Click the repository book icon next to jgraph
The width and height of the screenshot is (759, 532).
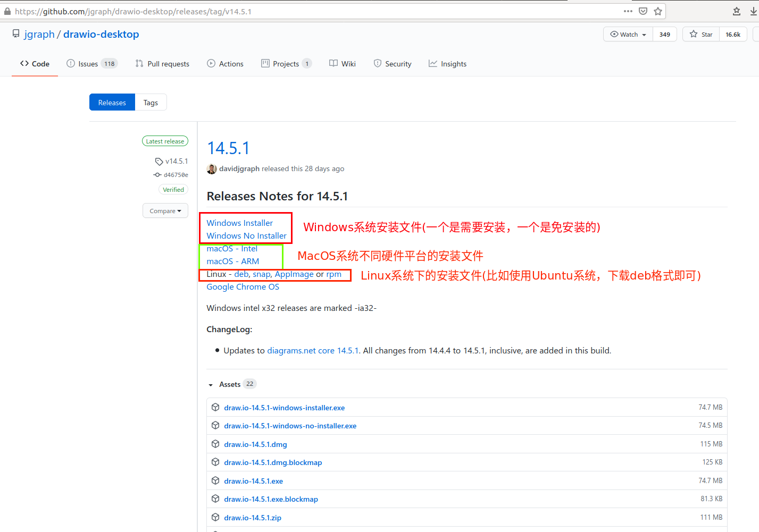(x=16, y=34)
